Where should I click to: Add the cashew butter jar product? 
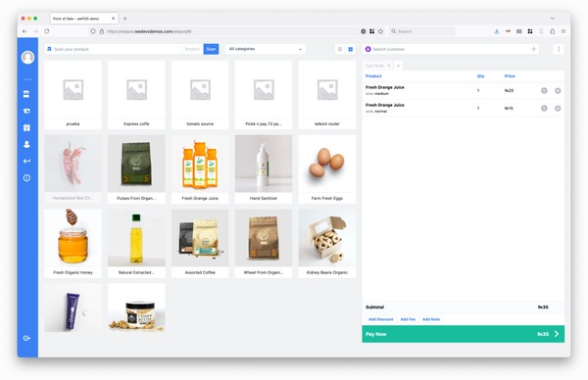coord(136,309)
